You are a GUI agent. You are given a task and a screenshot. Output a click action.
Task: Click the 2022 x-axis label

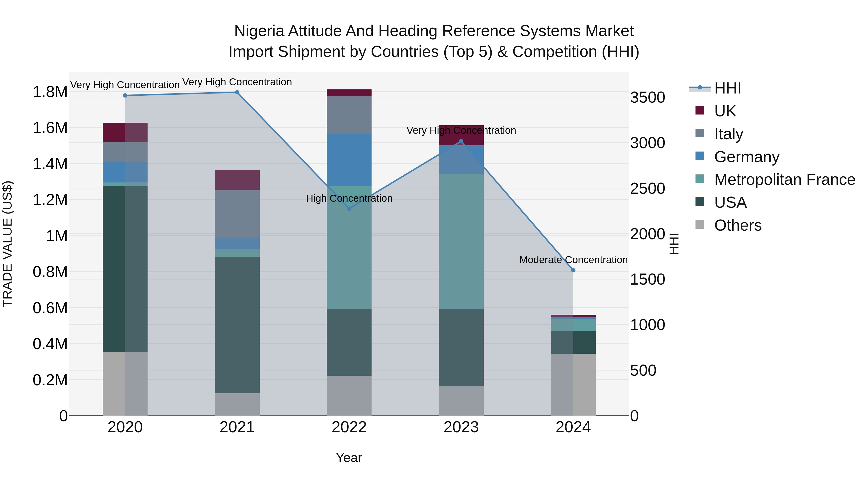coord(349,427)
